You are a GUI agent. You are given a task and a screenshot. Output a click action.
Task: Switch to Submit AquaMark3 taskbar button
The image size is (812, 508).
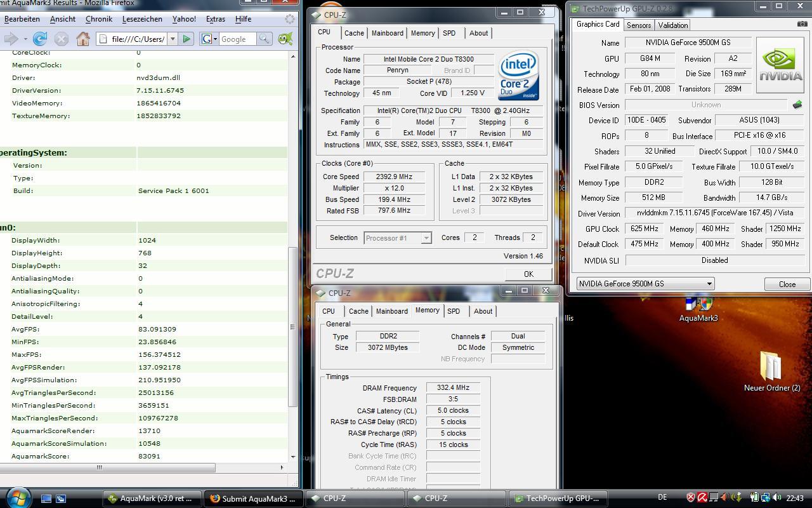point(253,498)
